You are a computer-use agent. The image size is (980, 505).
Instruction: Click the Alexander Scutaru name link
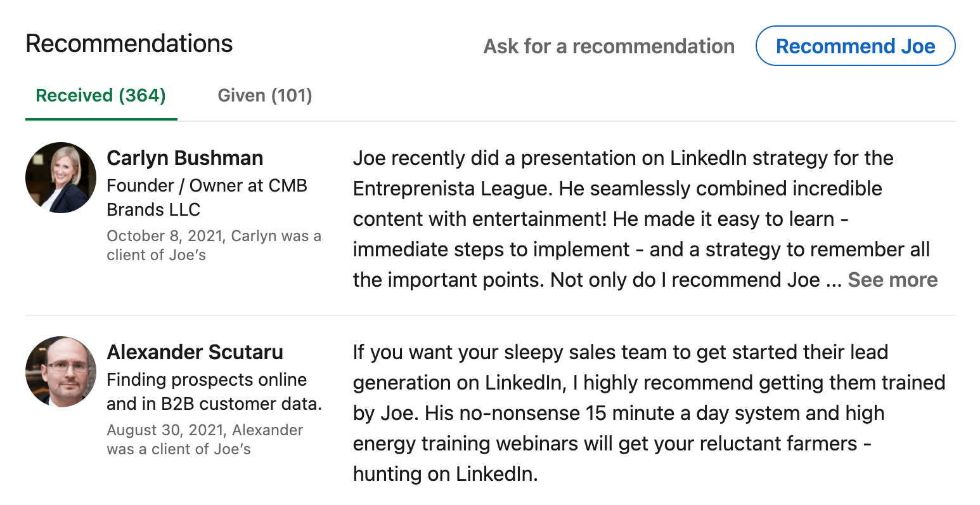click(x=195, y=352)
